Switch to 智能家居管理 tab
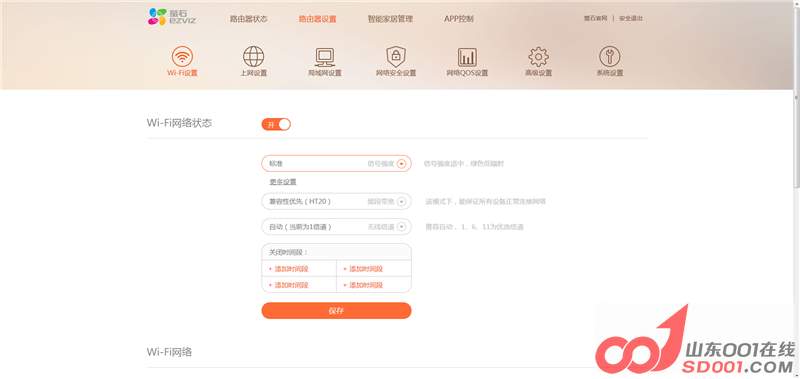This screenshot has height=379, width=800. (x=390, y=19)
